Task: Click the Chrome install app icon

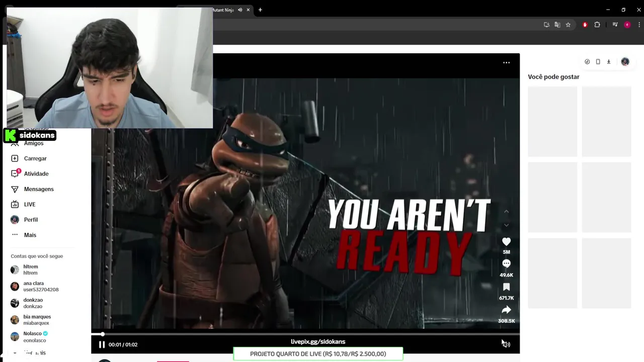Action: 546,25
